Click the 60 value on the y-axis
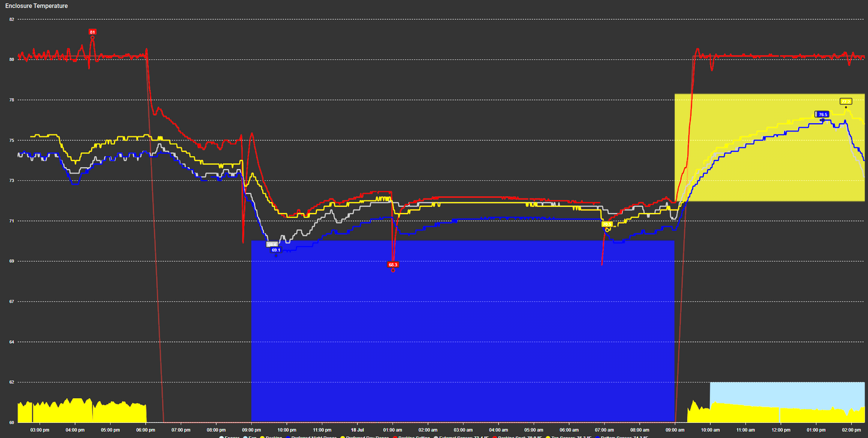The width and height of the screenshot is (868, 438). [11, 422]
